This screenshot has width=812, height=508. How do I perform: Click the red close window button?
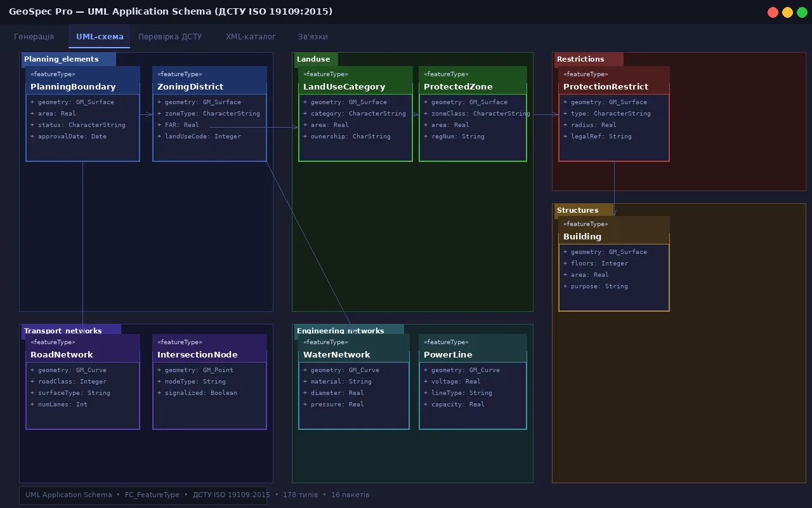[x=773, y=12]
